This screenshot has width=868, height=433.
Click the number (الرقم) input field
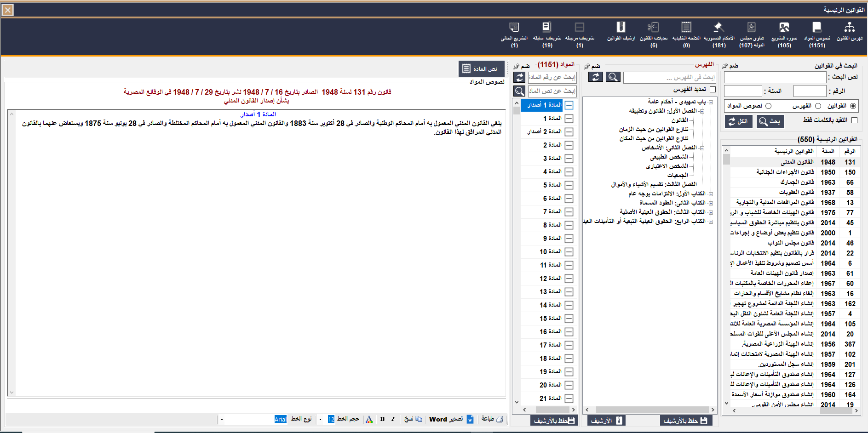[x=810, y=91]
